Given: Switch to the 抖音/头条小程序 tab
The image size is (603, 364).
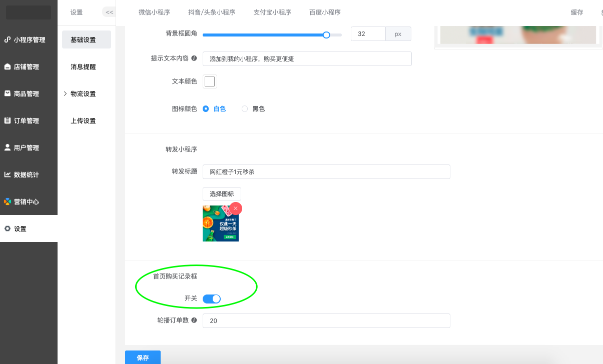Looking at the screenshot, I should pyautogui.click(x=212, y=12).
